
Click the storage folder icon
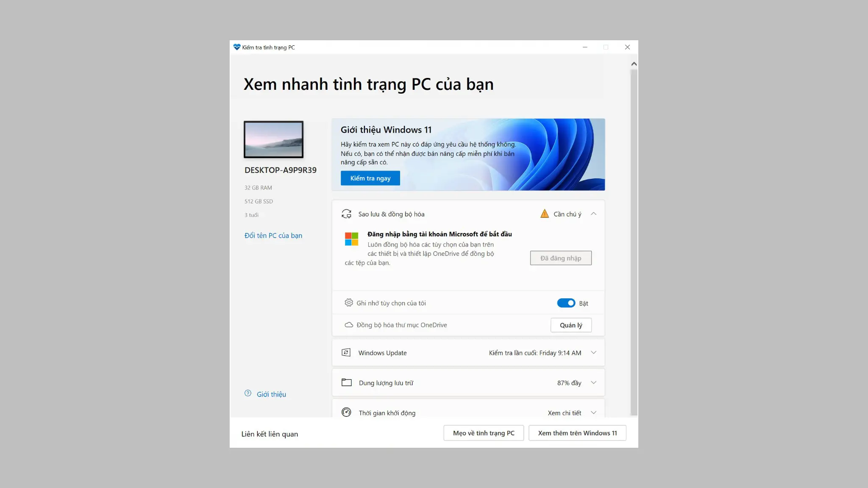click(x=347, y=383)
